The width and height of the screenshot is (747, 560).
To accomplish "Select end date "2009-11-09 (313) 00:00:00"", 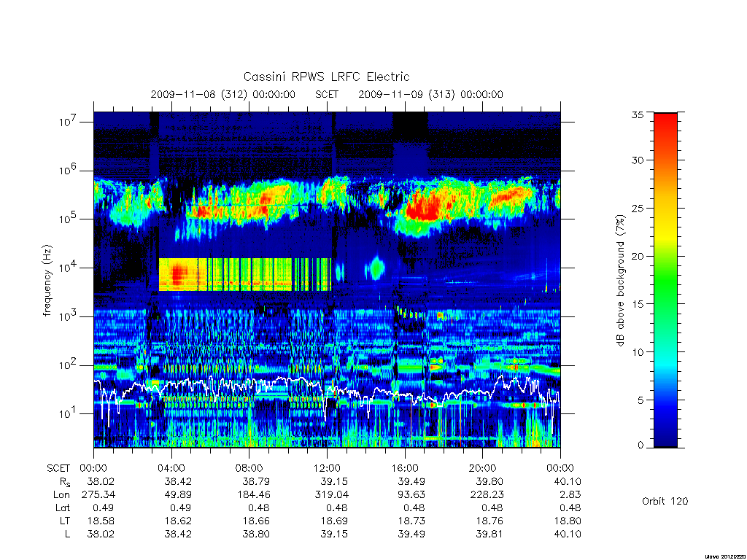I will (430, 94).
